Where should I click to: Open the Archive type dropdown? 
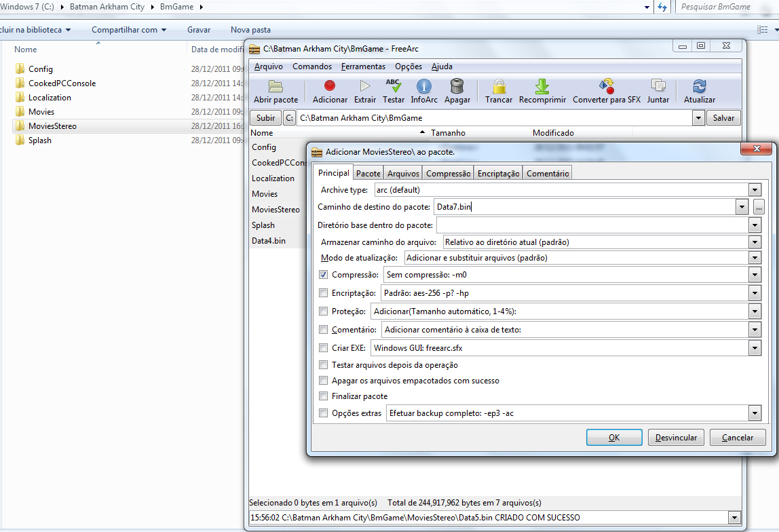pyautogui.click(x=755, y=190)
